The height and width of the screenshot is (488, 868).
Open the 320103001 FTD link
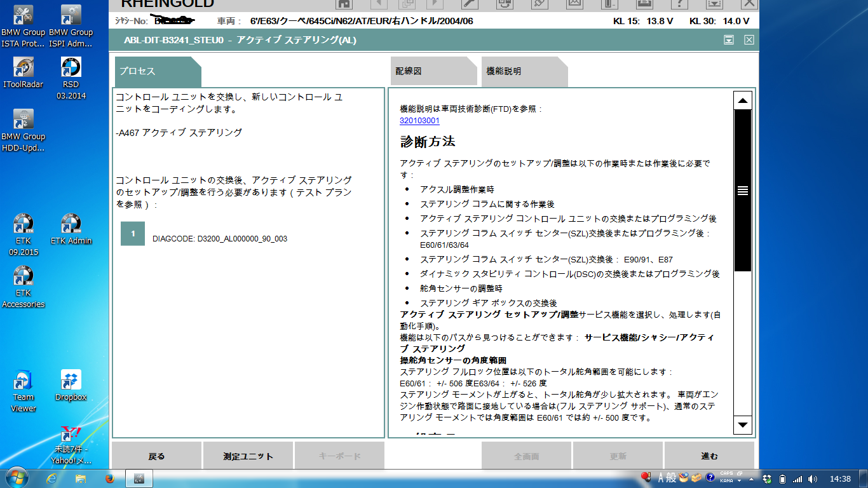coord(419,121)
